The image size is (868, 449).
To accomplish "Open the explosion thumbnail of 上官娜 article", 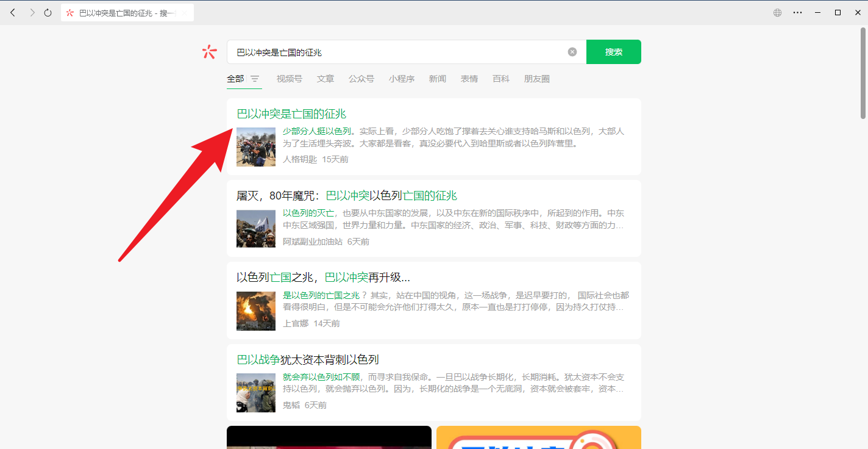I will coord(256,311).
